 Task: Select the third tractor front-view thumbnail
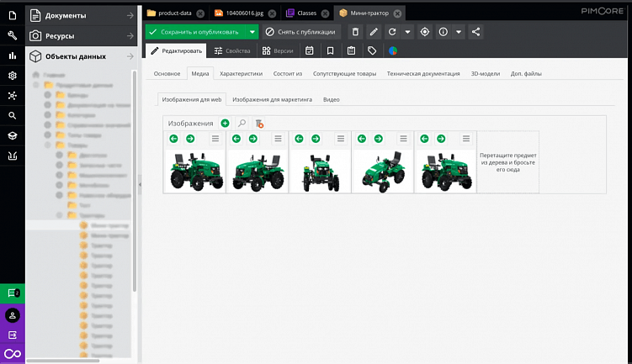(320, 172)
